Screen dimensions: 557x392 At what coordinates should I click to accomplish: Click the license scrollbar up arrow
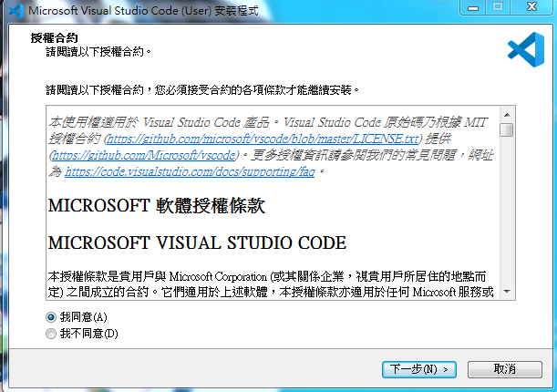[507, 115]
